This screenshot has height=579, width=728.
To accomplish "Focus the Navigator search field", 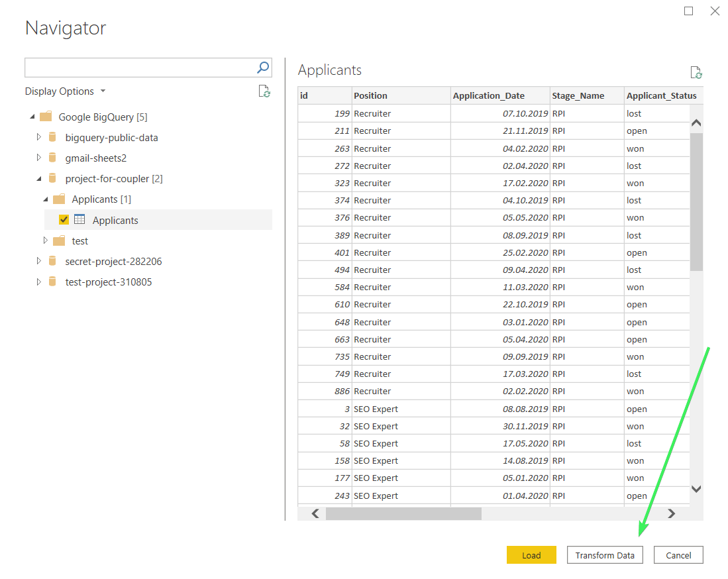I will tap(139, 68).
